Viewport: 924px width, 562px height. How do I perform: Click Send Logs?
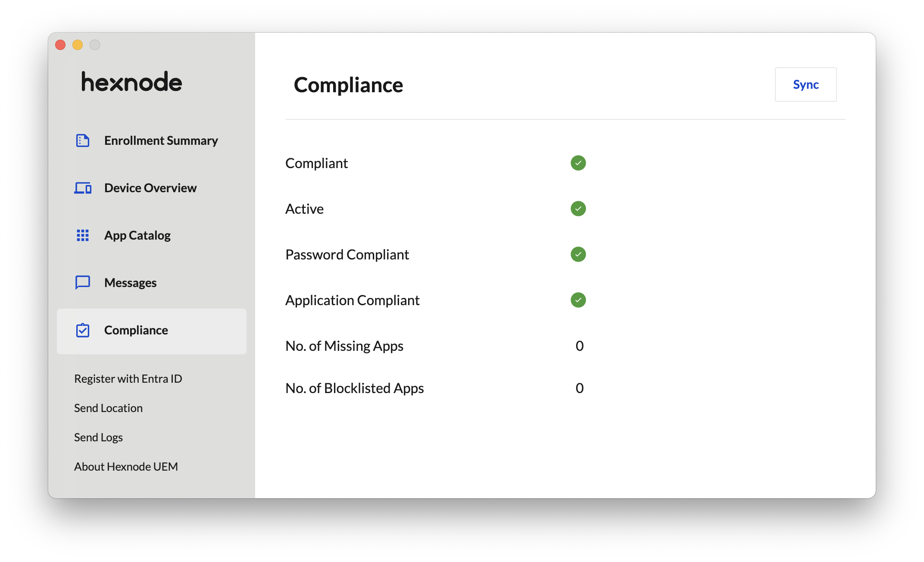(x=98, y=437)
